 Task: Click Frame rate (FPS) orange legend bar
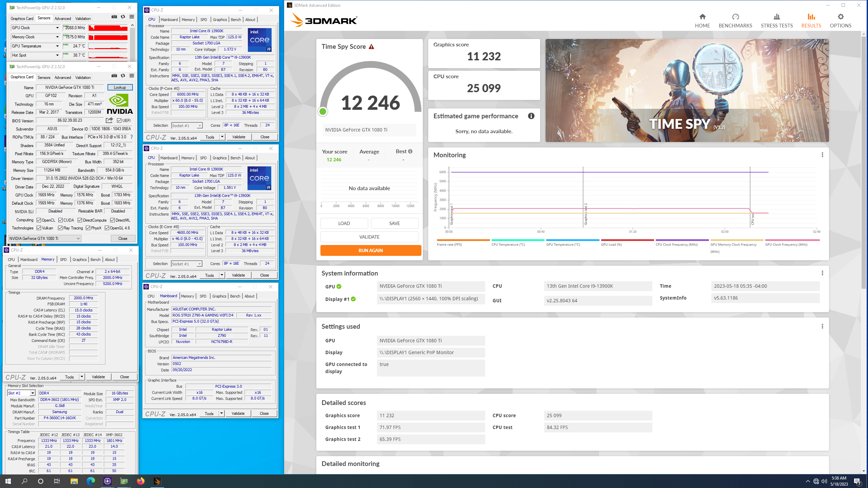[x=463, y=240]
